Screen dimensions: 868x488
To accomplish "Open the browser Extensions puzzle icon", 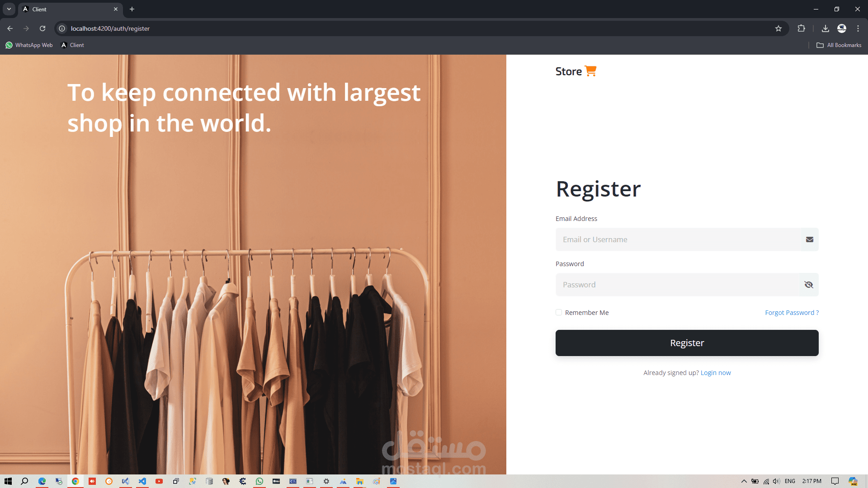I will 801,28.
